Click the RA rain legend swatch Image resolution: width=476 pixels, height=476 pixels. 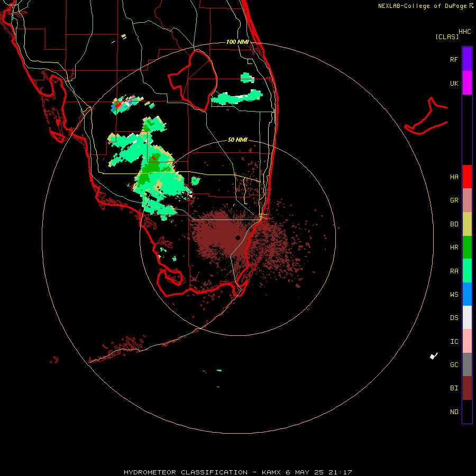pos(467,271)
